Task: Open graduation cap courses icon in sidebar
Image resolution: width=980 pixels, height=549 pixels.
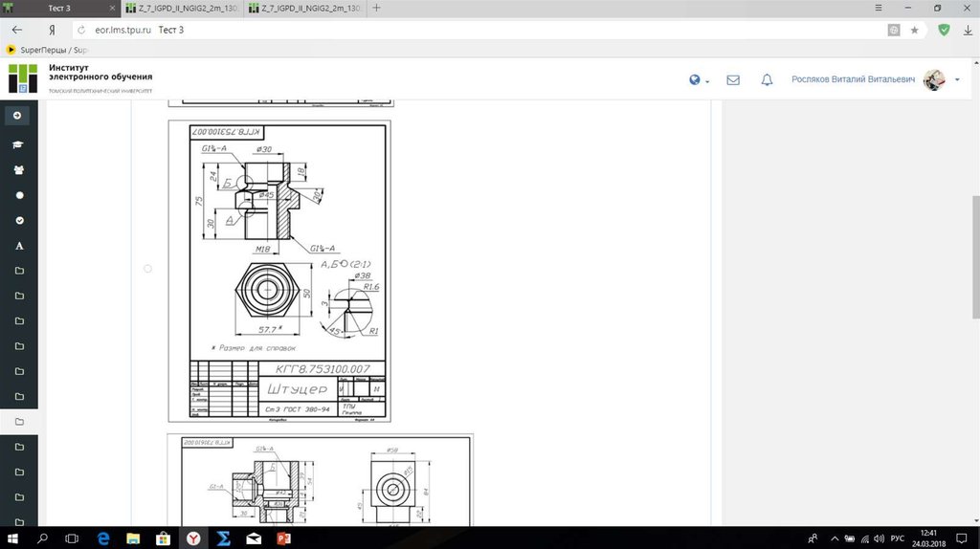Action: click(x=18, y=144)
